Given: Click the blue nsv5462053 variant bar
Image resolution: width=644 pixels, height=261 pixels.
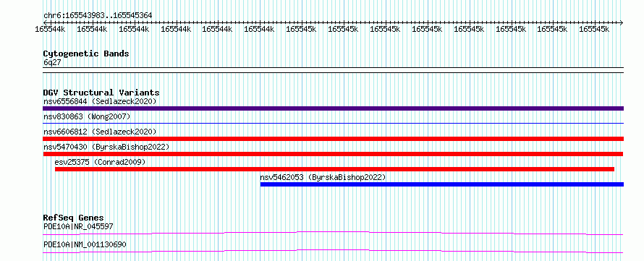Looking at the screenshot, I should pos(442,184).
